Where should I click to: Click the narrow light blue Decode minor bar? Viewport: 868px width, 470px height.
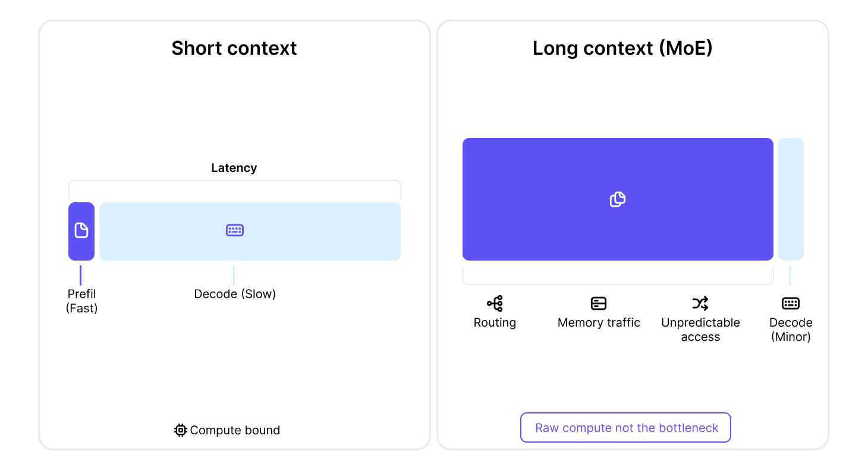[x=791, y=199]
